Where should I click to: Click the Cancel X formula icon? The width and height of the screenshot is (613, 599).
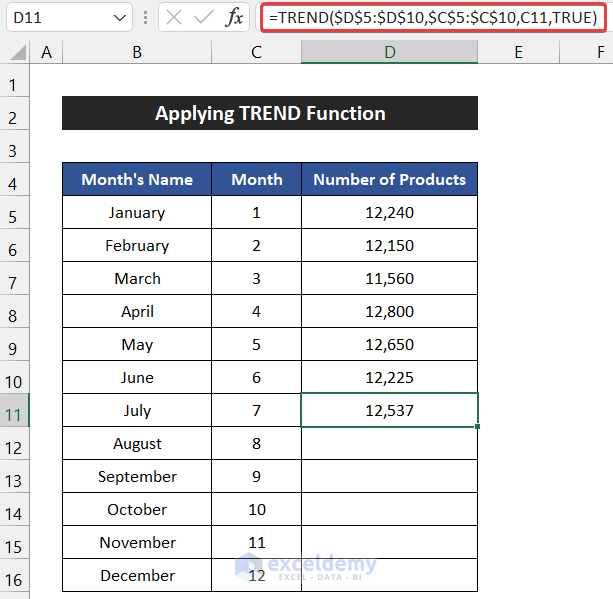click(x=173, y=17)
